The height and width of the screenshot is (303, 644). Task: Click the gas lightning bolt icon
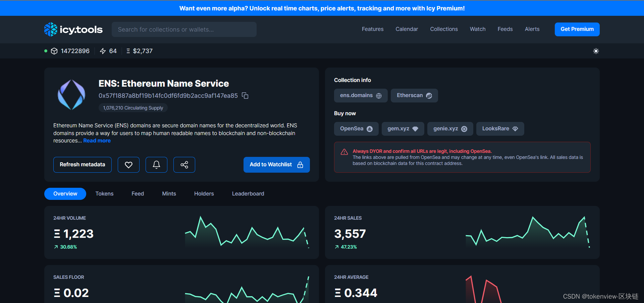pos(103,51)
